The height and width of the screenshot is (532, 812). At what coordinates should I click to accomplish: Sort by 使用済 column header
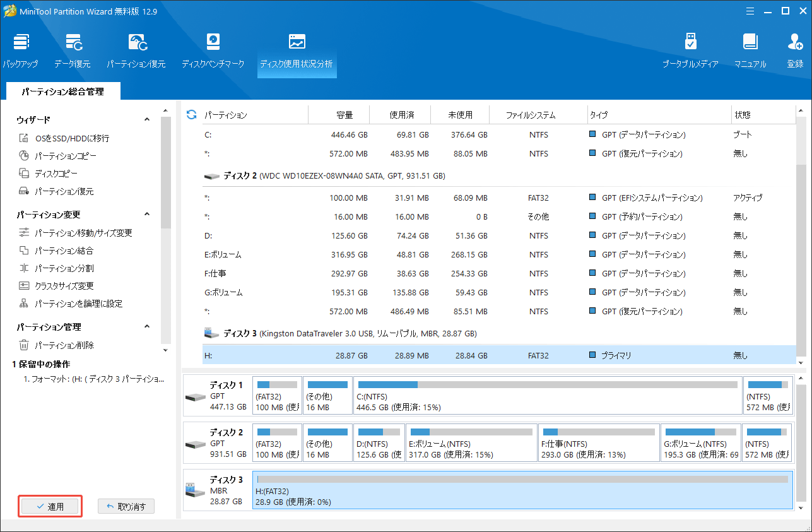[400, 115]
